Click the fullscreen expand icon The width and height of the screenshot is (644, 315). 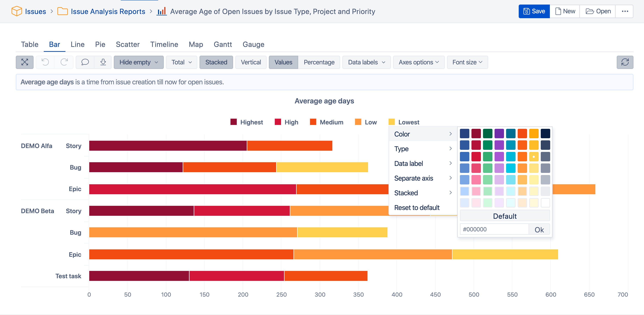24,62
